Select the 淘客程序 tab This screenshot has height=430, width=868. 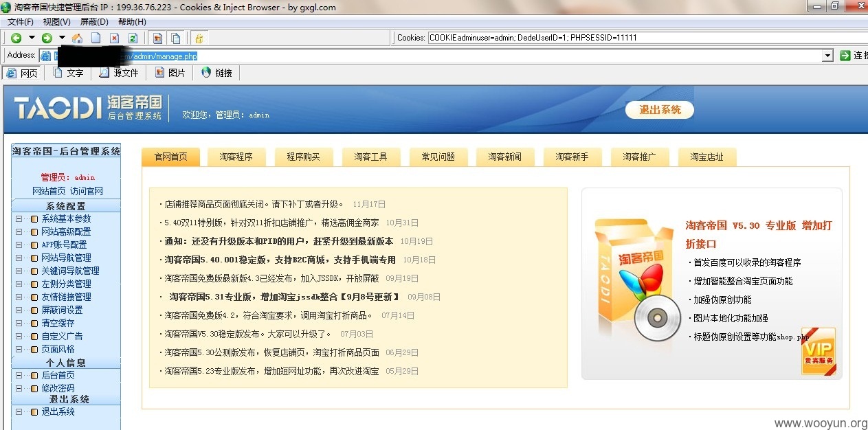tap(236, 157)
